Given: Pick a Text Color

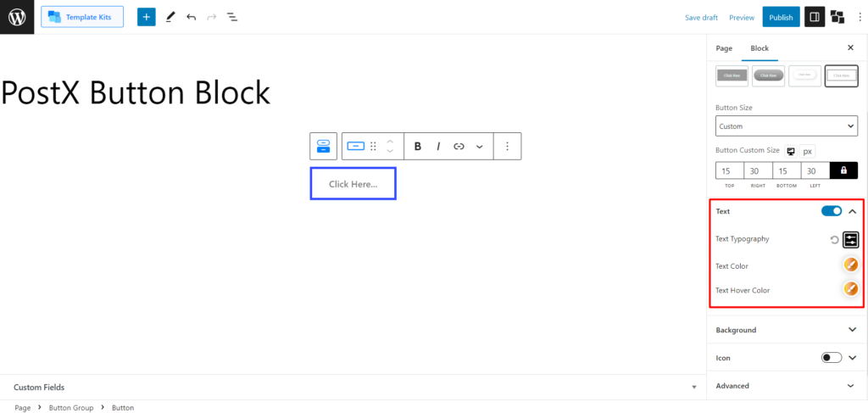Looking at the screenshot, I should 850,265.
